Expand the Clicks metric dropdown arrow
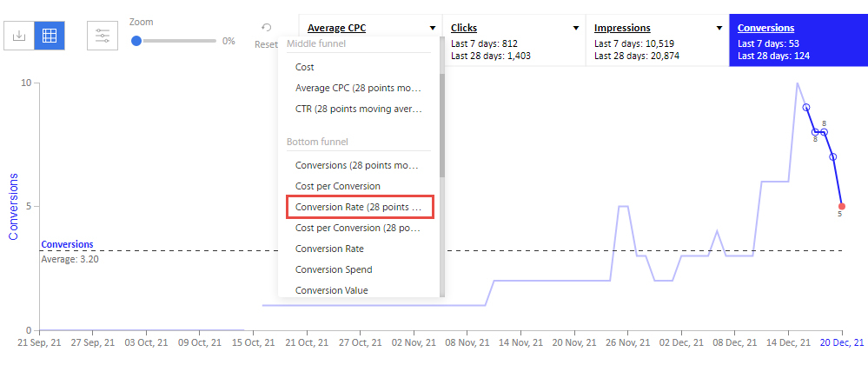 pos(576,29)
